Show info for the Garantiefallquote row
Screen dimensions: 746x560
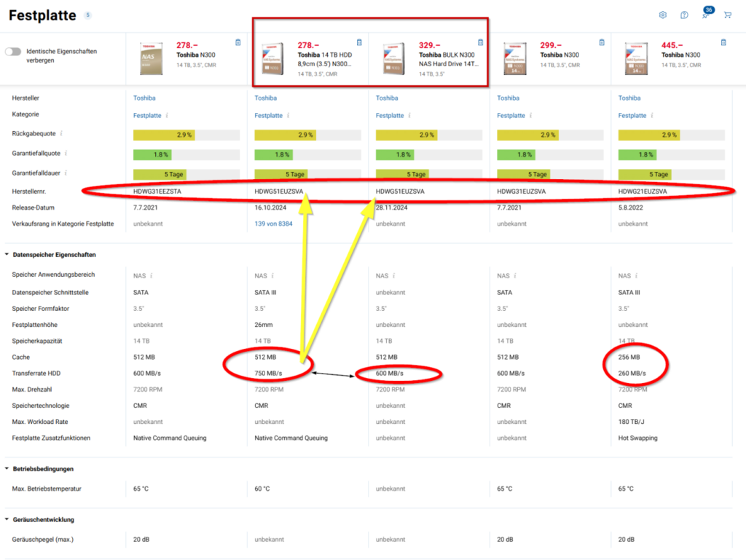[x=66, y=153]
